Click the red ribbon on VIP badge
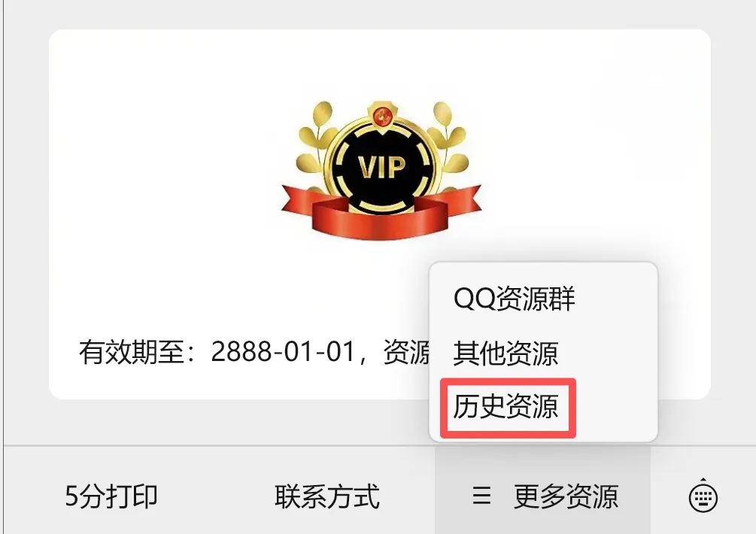Viewport: 756px width, 534px height. [381, 214]
